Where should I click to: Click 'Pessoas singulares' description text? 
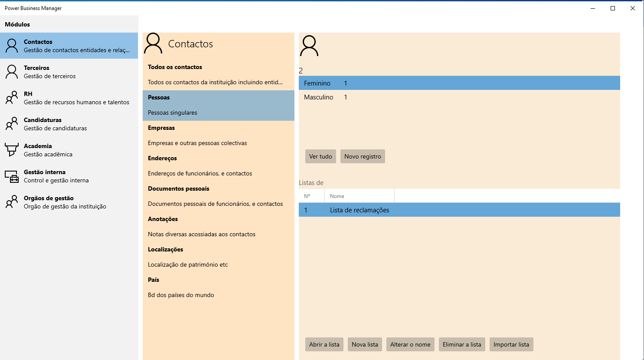coord(173,112)
